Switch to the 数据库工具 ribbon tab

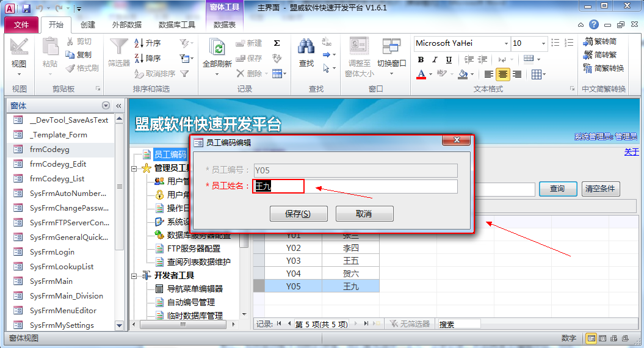pyautogui.click(x=176, y=24)
